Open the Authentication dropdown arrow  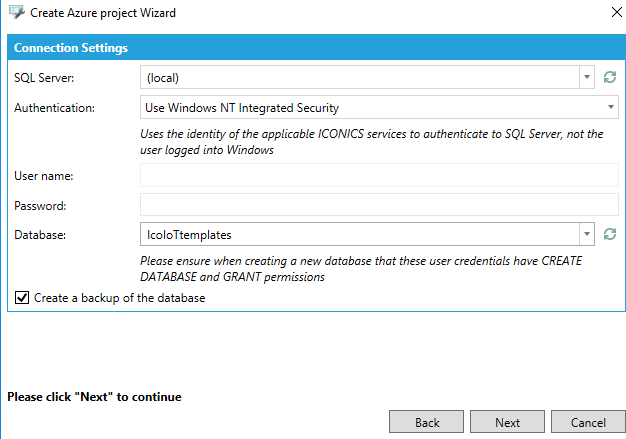[x=610, y=107]
